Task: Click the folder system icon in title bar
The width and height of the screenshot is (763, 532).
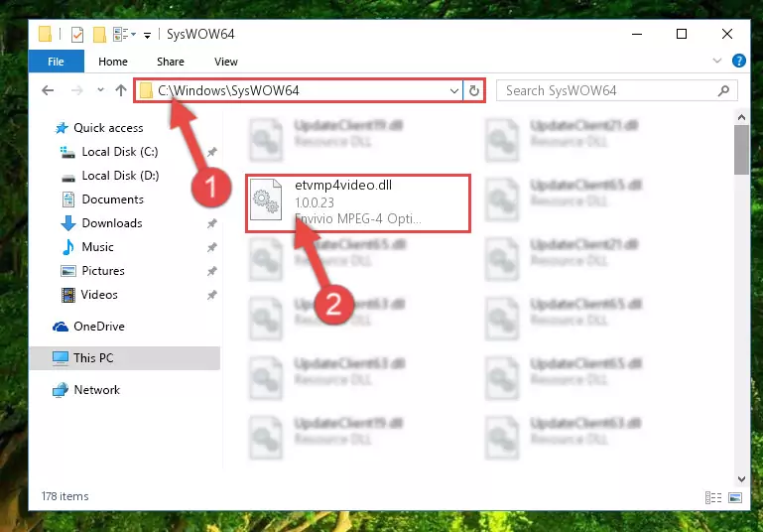Action: tap(45, 34)
